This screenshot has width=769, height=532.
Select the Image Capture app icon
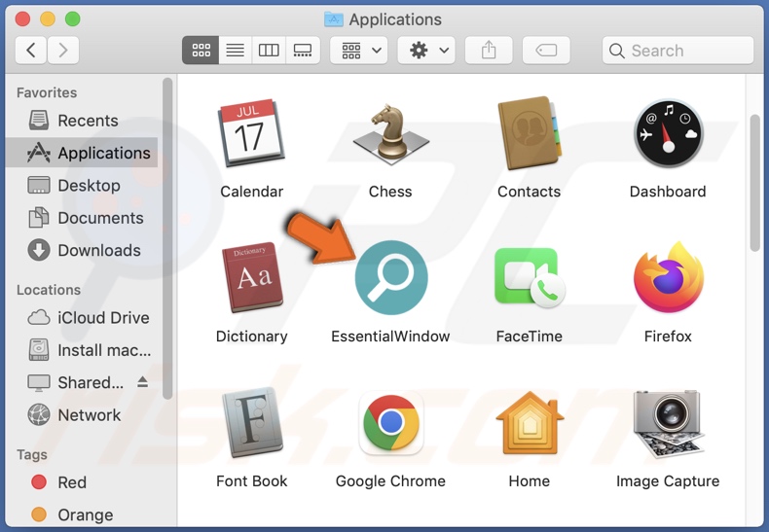668,423
